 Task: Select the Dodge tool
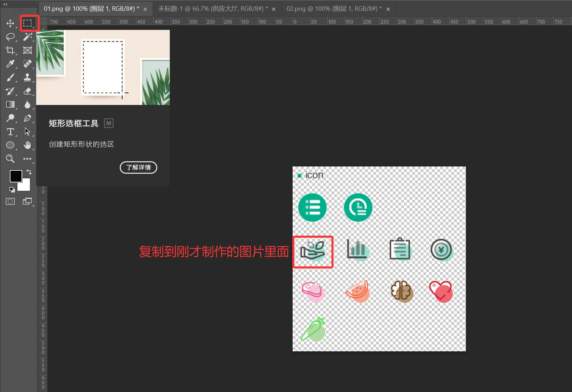pos(10,118)
